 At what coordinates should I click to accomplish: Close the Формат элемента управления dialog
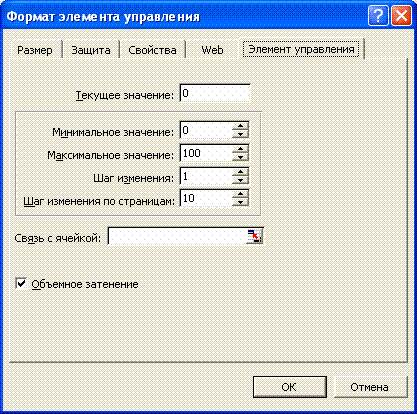401,16
